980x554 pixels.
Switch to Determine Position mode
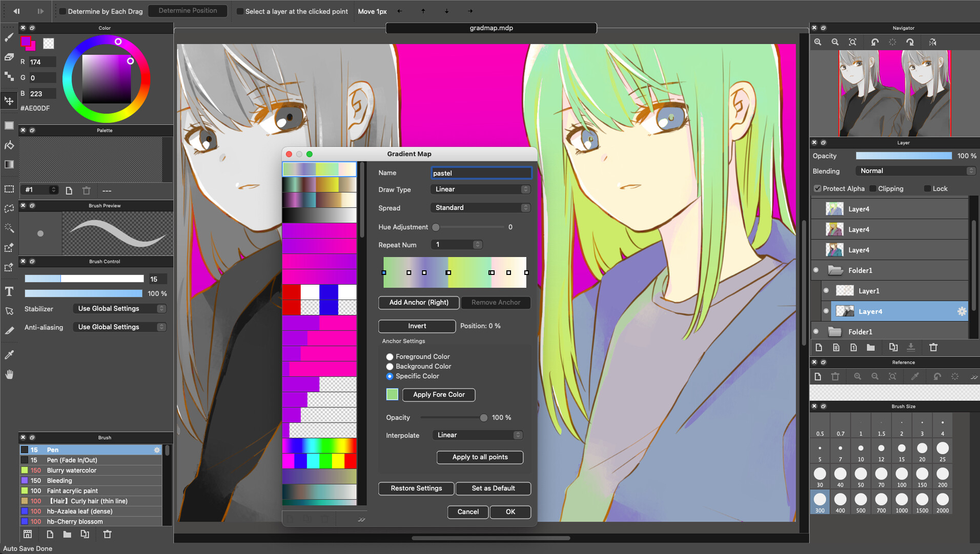pyautogui.click(x=188, y=10)
